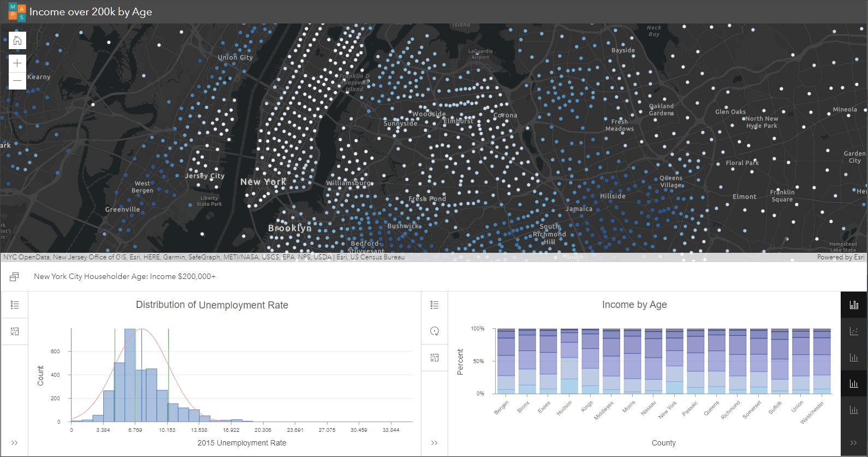Select the highlighted fourth chart in sidebar
The width and height of the screenshot is (868, 457).
[854, 384]
